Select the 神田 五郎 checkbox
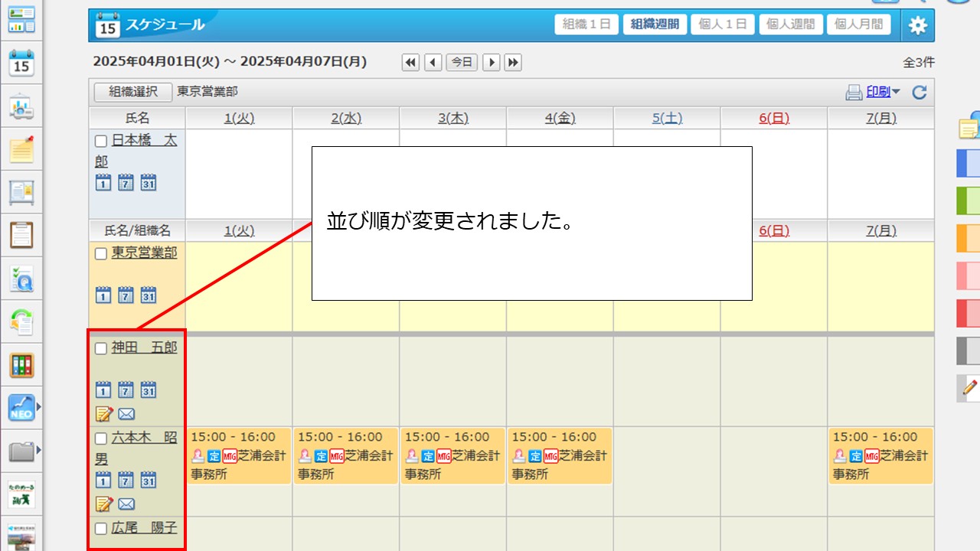 click(100, 349)
